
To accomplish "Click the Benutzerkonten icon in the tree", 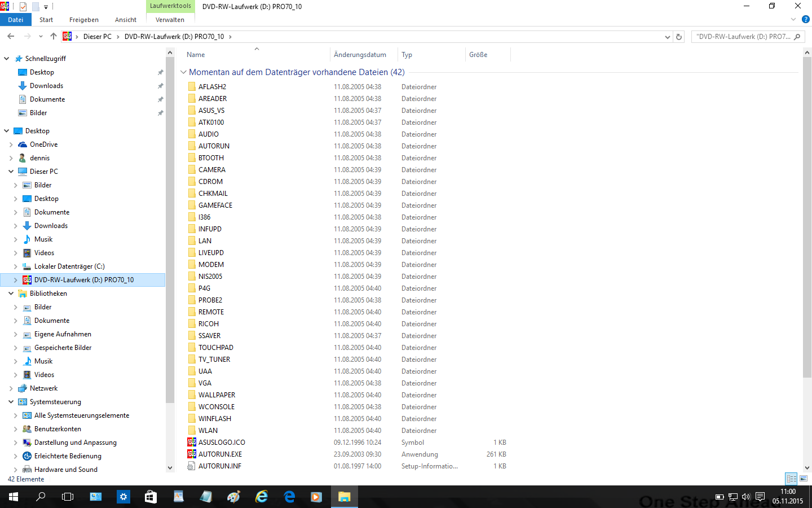I will pos(27,429).
